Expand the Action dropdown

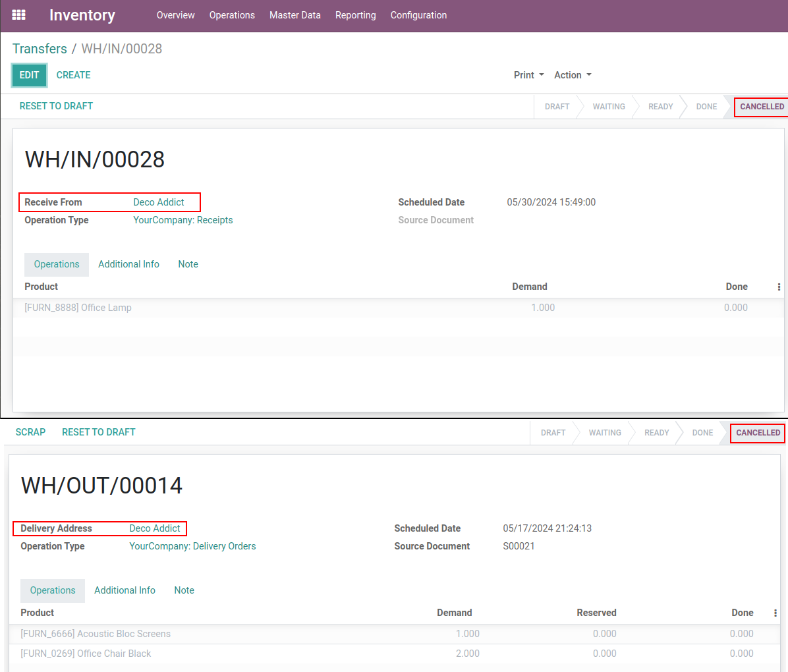[x=572, y=75]
